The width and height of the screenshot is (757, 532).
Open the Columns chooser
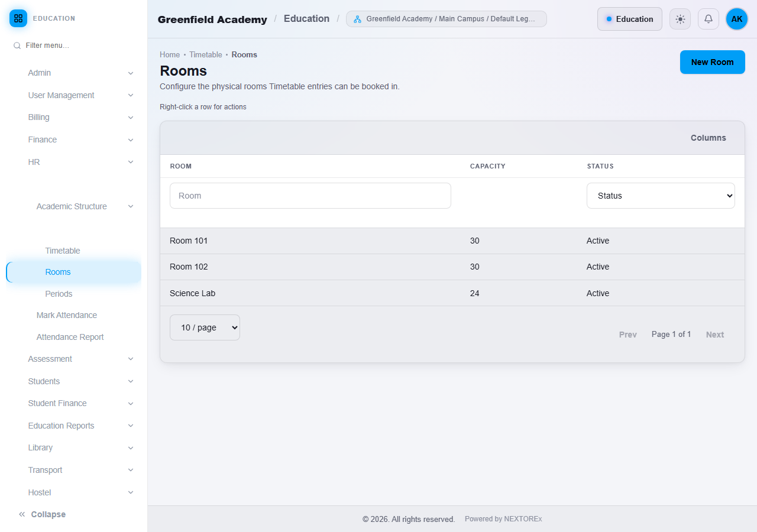tap(709, 138)
